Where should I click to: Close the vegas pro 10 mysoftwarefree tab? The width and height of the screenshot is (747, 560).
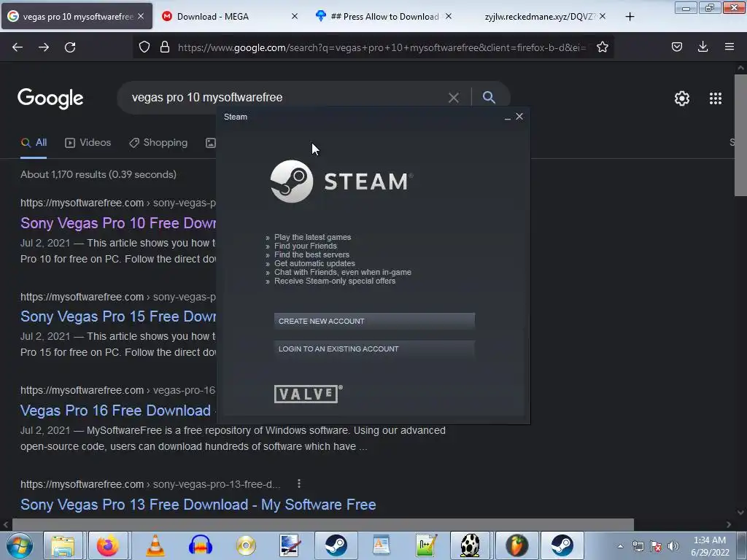coord(141,16)
